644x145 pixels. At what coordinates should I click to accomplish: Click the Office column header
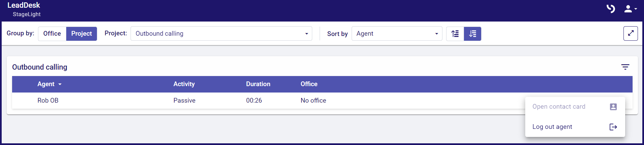[309, 84]
